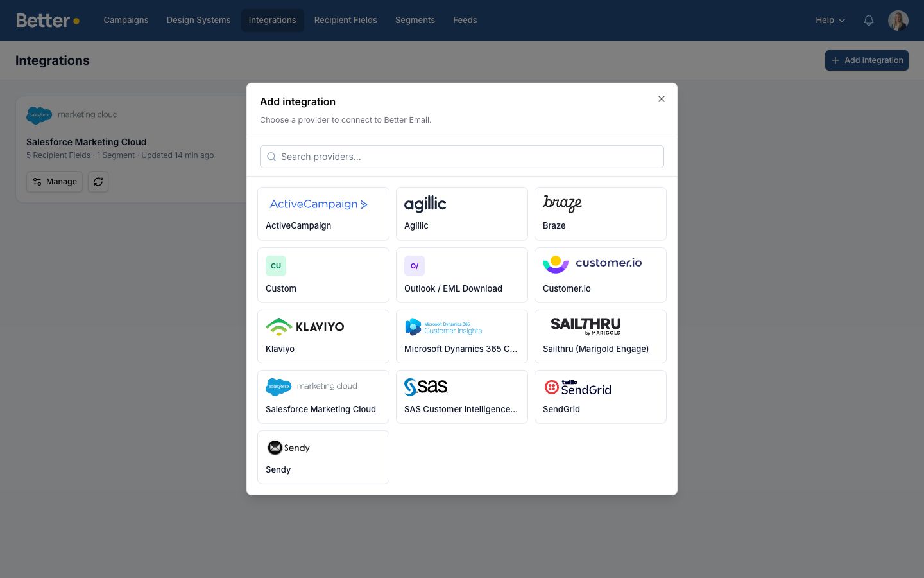Close the Add integration dialog
Viewport: 924px width, 578px height.
click(x=662, y=99)
